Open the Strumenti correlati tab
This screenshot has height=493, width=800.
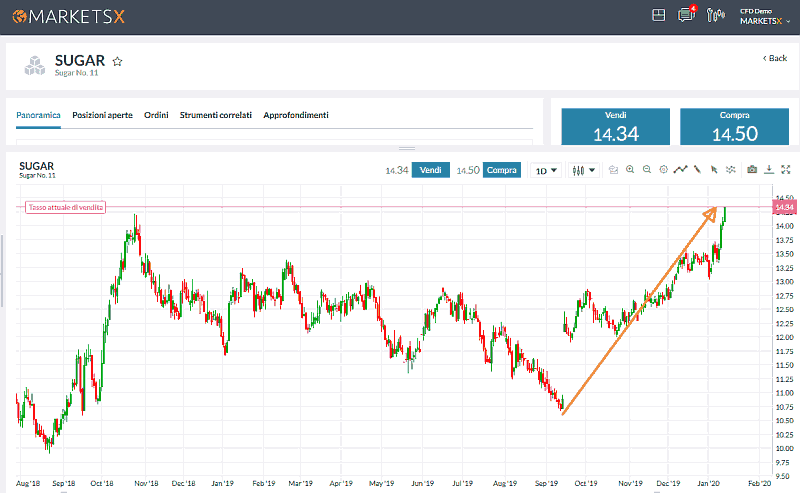(216, 115)
